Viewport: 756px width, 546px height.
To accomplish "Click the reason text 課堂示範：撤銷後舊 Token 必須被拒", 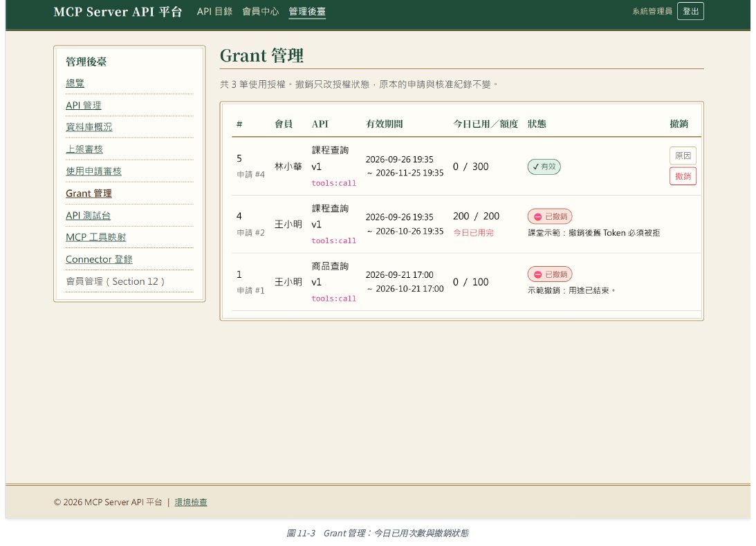I will pyautogui.click(x=594, y=233).
